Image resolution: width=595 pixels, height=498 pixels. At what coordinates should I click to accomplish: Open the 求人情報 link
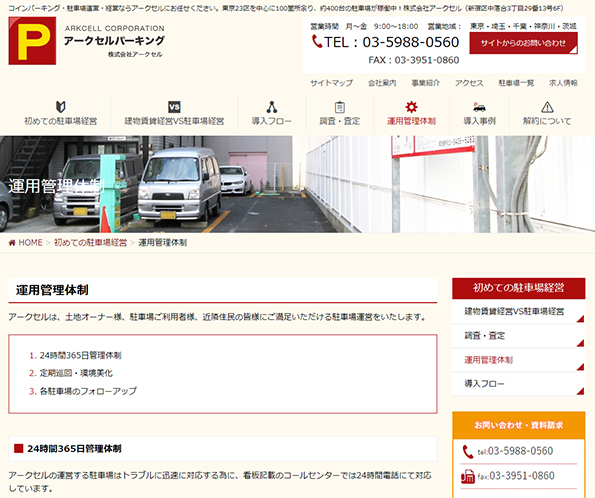coord(563,83)
